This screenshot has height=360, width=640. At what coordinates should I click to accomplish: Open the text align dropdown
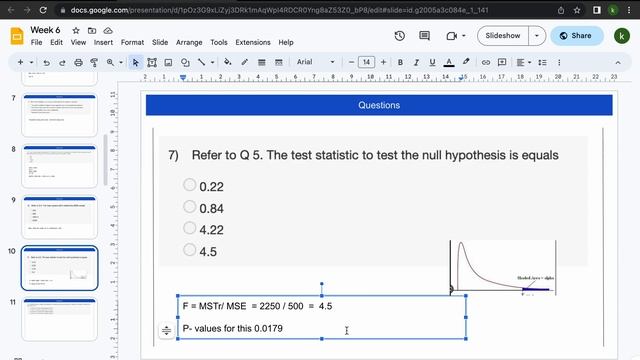tap(523, 62)
